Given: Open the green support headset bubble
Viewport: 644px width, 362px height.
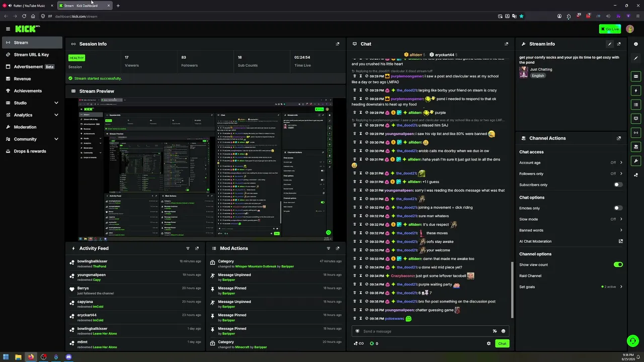Looking at the screenshot, I should (633, 341).
